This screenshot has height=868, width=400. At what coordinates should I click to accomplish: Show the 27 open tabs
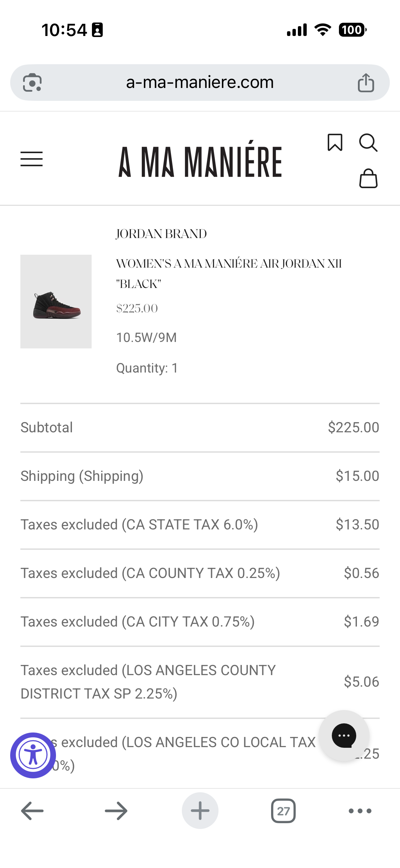(283, 811)
